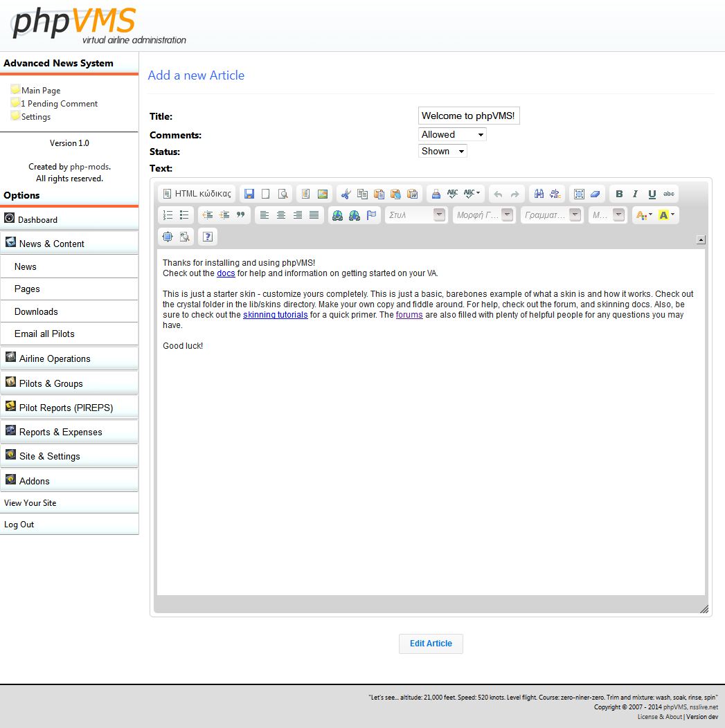Open Pilot Reports (PIREPS) menu
The width and height of the screenshot is (725, 728).
pyautogui.click(x=70, y=407)
